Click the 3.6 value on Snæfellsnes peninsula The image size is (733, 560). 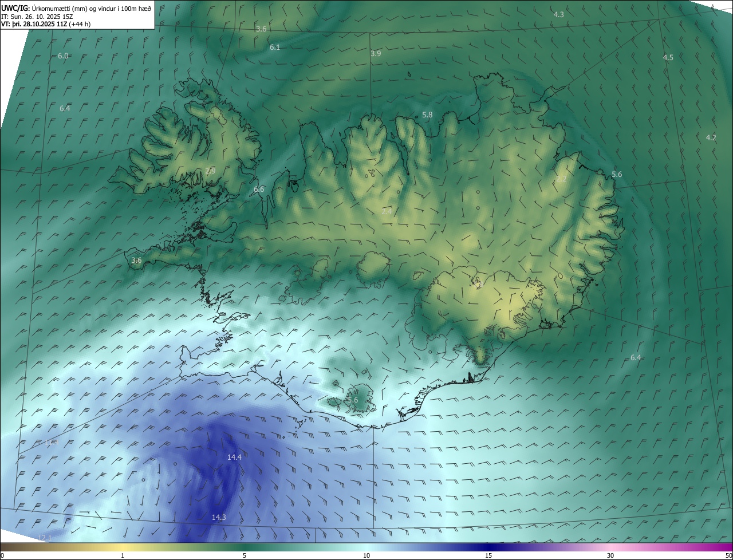tap(136, 260)
